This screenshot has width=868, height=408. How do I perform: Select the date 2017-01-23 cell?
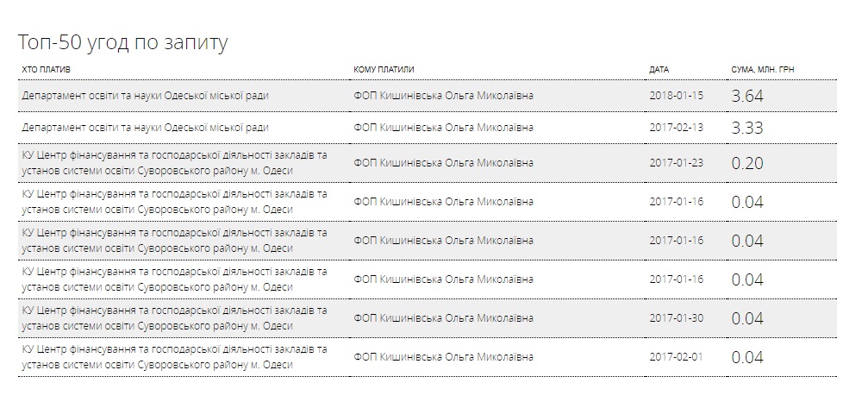click(676, 162)
